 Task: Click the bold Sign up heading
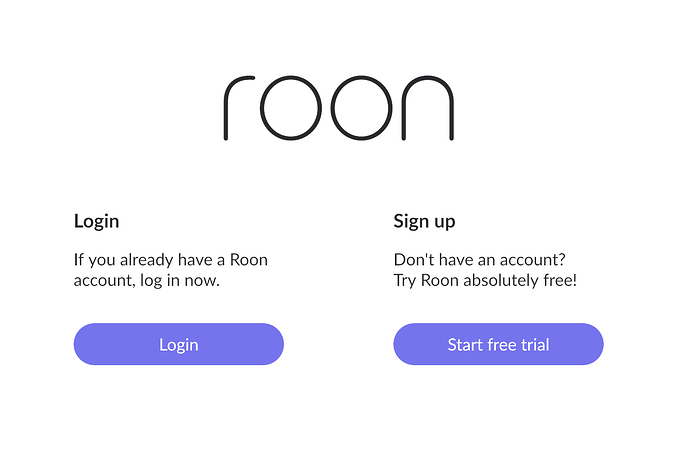click(424, 221)
